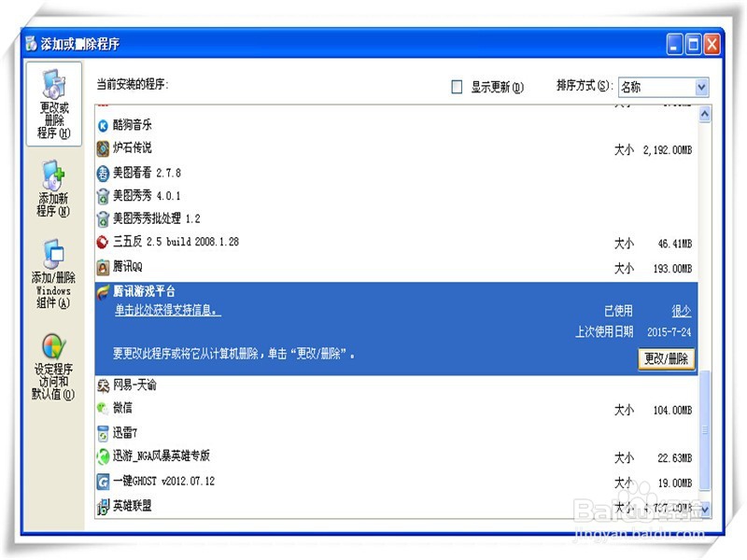Open the 排序方式 dropdown showing 名称

pyautogui.click(x=663, y=87)
